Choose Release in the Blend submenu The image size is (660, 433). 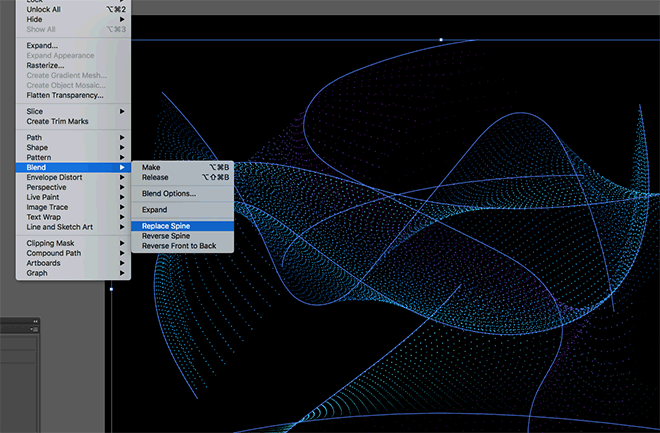155,177
